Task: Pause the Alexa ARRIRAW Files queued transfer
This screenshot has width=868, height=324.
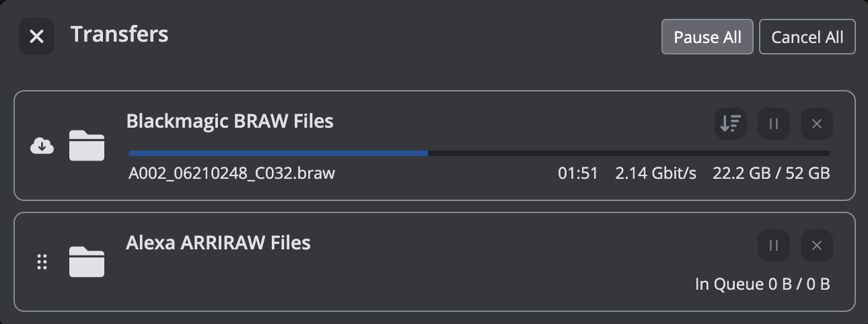Action: click(774, 245)
